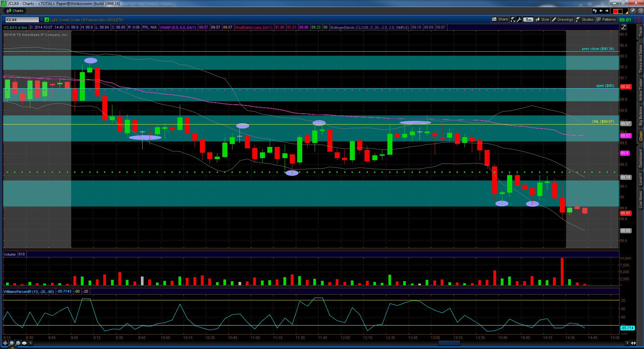Viewport: 644px width, 349px height.
Task: Select the Chart side tab
Action: [x=640, y=136]
